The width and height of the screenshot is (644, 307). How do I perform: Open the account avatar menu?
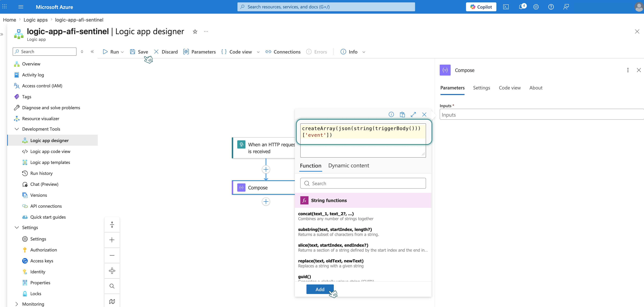[639, 7]
